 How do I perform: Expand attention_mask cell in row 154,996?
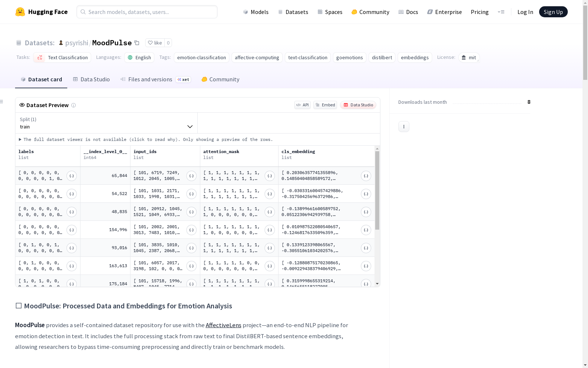270,230
